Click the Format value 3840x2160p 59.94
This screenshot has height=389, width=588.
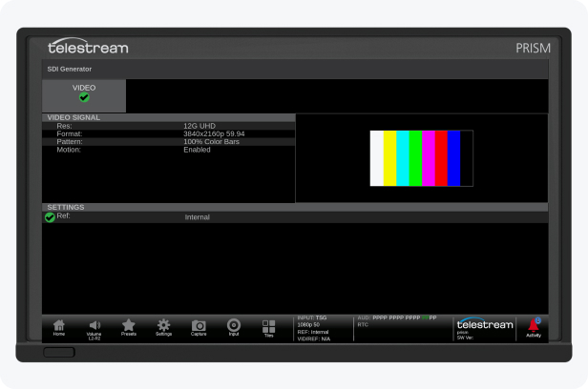click(x=214, y=133)
